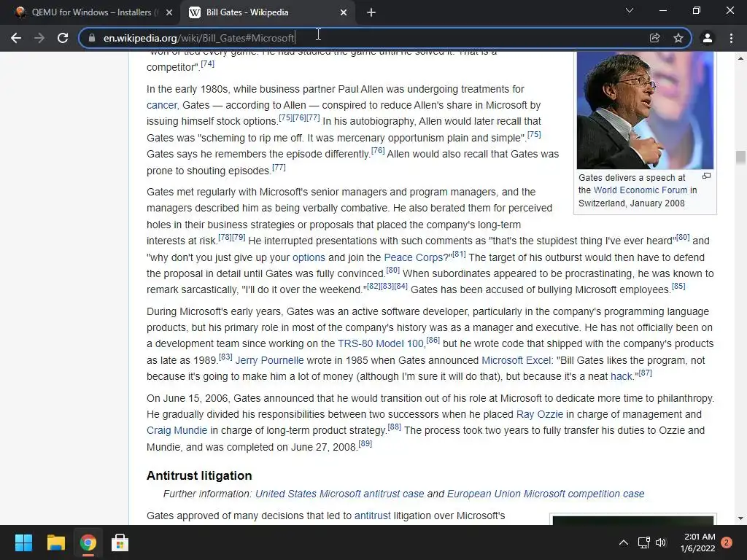Click the scrollbar up arrow

(x=740, y=58)
